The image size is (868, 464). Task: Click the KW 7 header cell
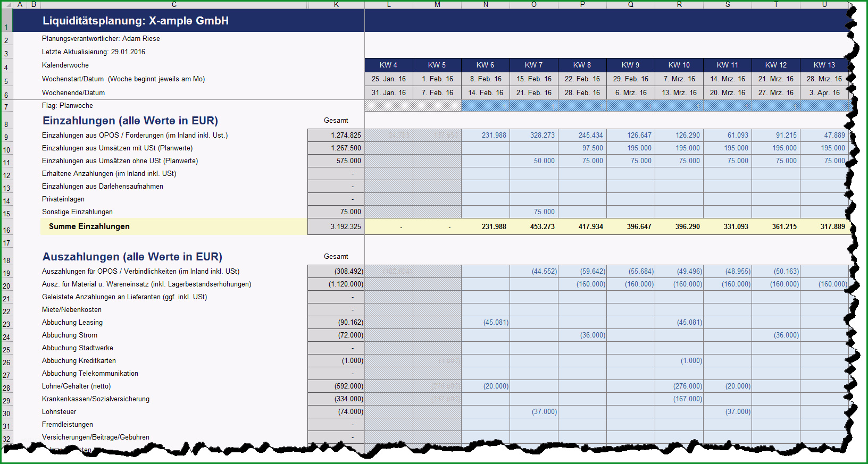pos(534,65)
